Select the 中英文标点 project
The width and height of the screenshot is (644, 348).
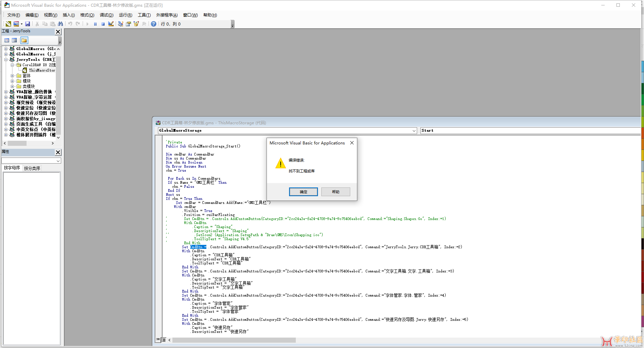tap(36, 129)
